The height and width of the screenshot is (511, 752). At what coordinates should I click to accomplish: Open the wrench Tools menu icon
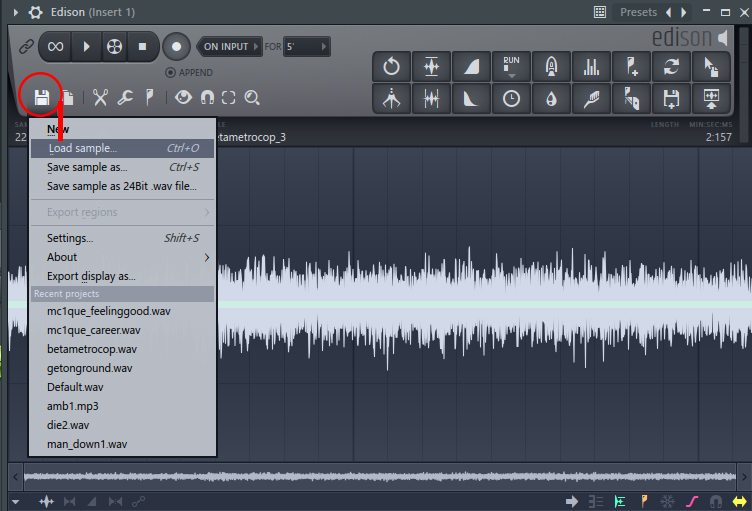point(125,97)
